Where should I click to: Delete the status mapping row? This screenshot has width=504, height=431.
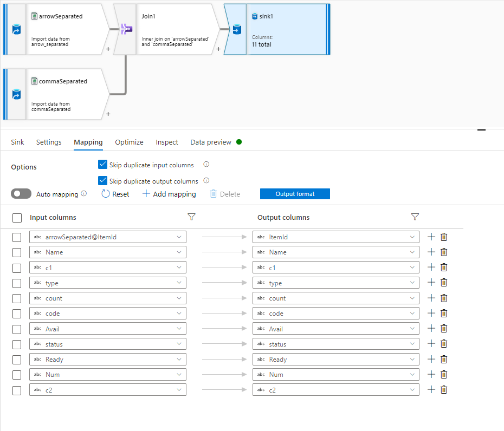click(x=444, y=344)
